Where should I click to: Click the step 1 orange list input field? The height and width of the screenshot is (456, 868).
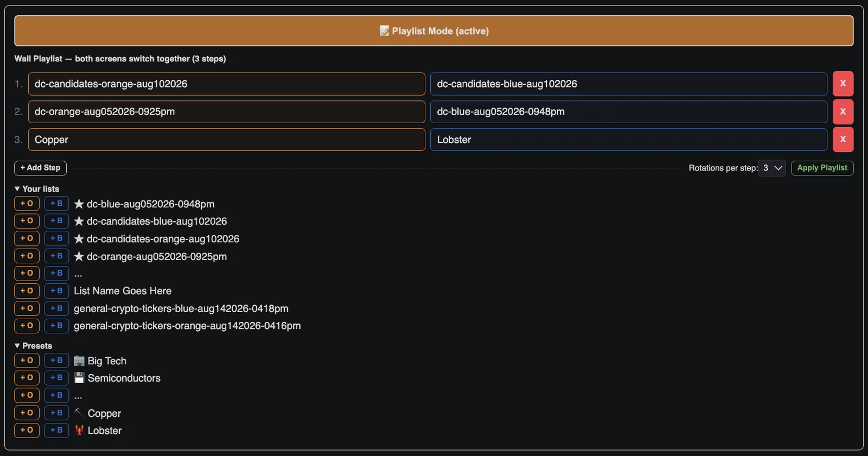coord(226,84)
